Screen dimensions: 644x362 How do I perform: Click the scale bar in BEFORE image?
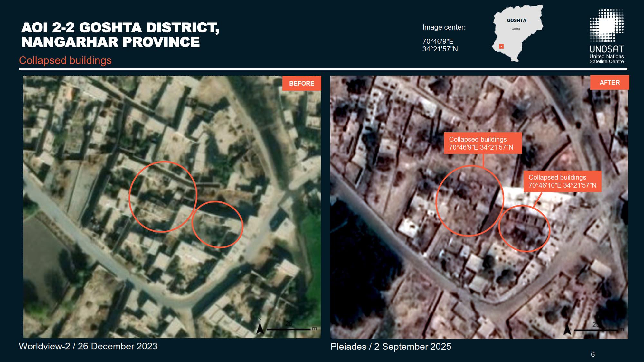289,329
